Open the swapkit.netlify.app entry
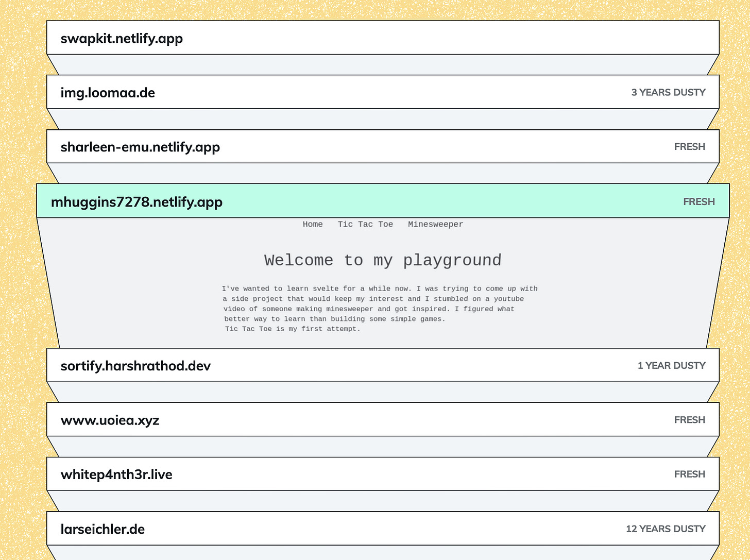The image size is (750, 560). (383, 38)
